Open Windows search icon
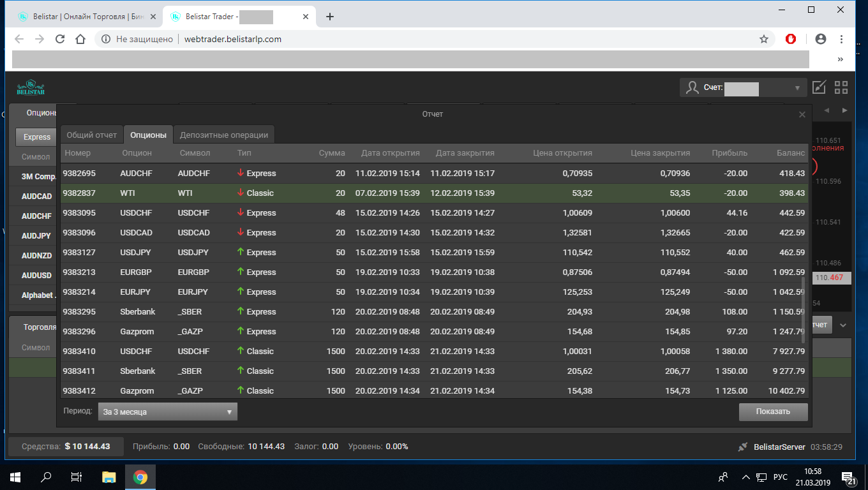This screenshot has height=490, width=868. coord(46,477)
